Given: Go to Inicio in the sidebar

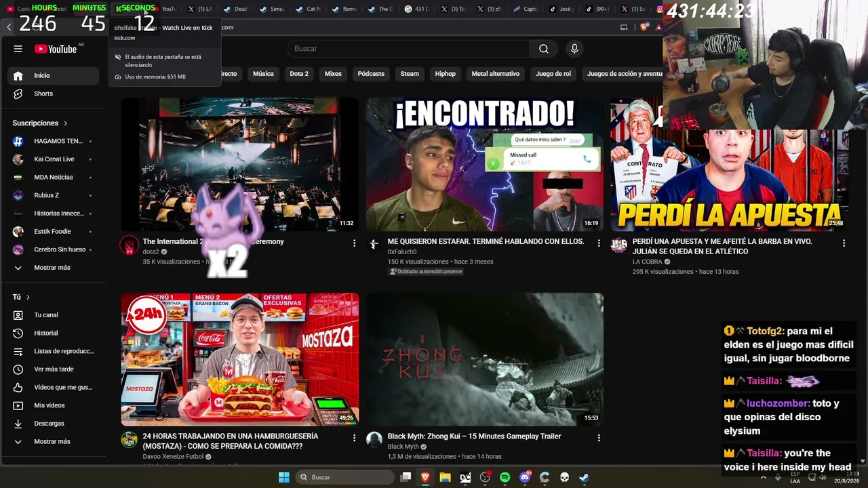Looking at the screenshot, I should (53, 75).
